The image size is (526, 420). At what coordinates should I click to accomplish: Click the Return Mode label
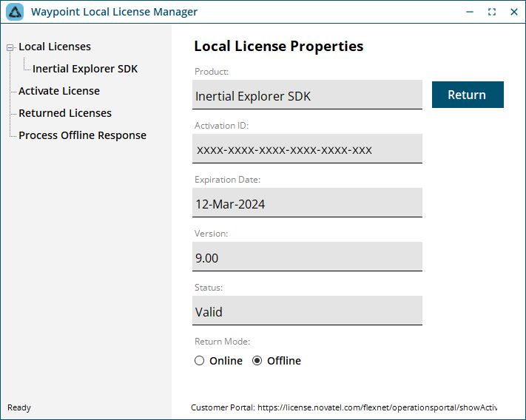pos(222,341)
